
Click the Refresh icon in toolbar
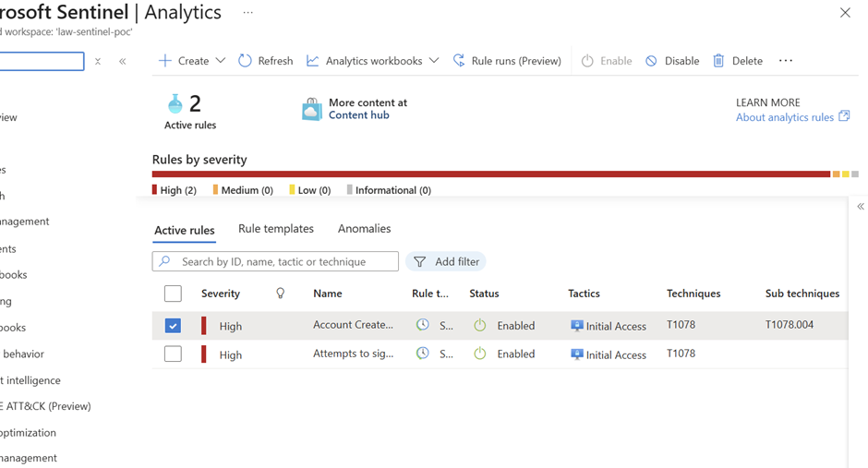pos(245,61)
